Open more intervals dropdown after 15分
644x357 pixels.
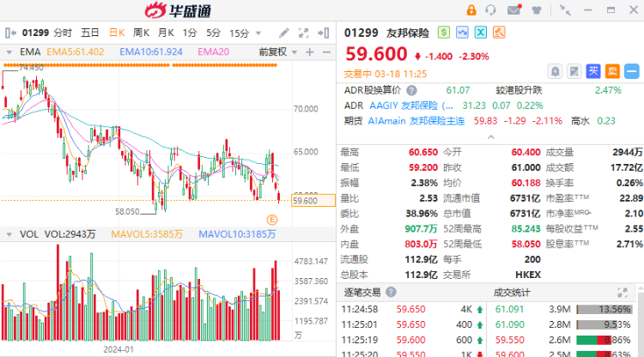click(x=258, y=33)
